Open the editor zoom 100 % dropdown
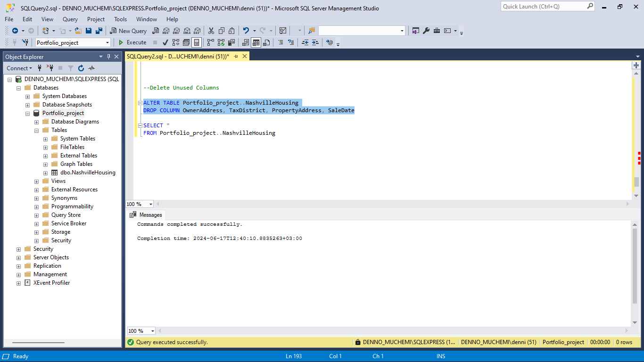 click(x=151, y=204)
